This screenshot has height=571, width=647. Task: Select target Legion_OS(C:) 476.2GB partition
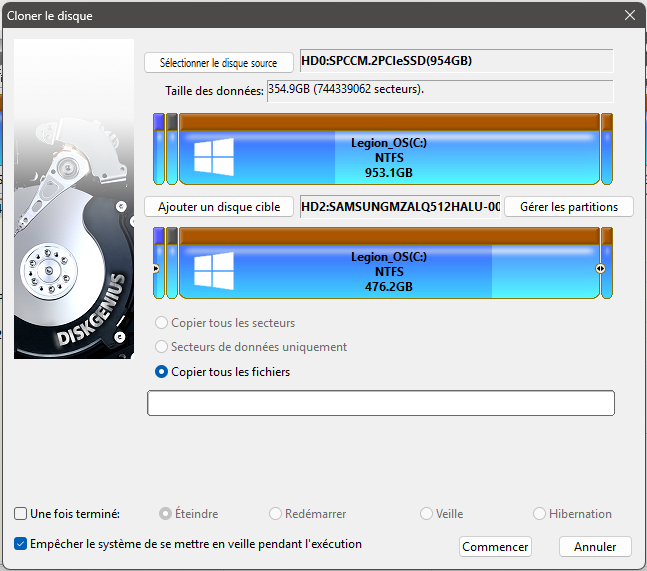pos(389,263)
